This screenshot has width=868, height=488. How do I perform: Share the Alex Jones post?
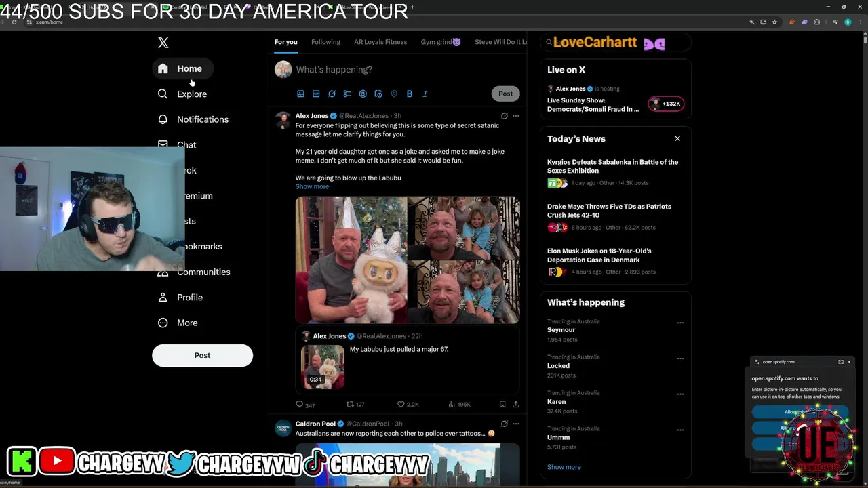tap(515, 405)
